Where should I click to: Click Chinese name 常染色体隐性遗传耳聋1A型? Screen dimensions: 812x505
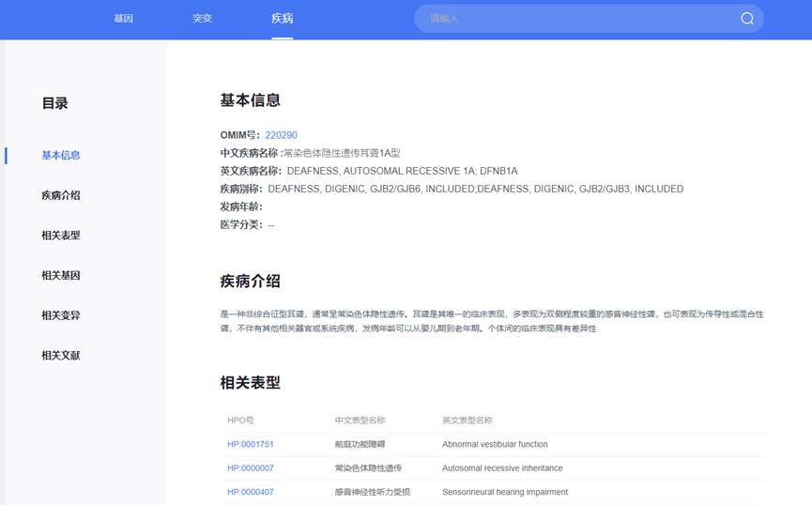tap(343, 153)
